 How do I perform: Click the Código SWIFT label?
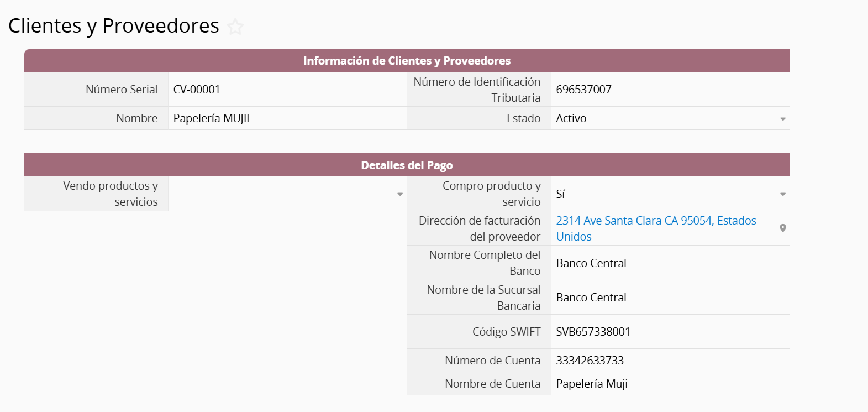(506, 332)
